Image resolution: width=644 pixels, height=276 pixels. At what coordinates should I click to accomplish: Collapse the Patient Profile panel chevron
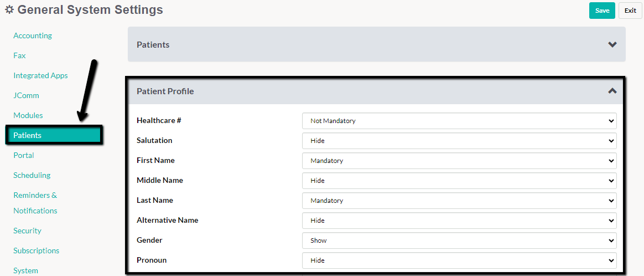pos(612,91)
